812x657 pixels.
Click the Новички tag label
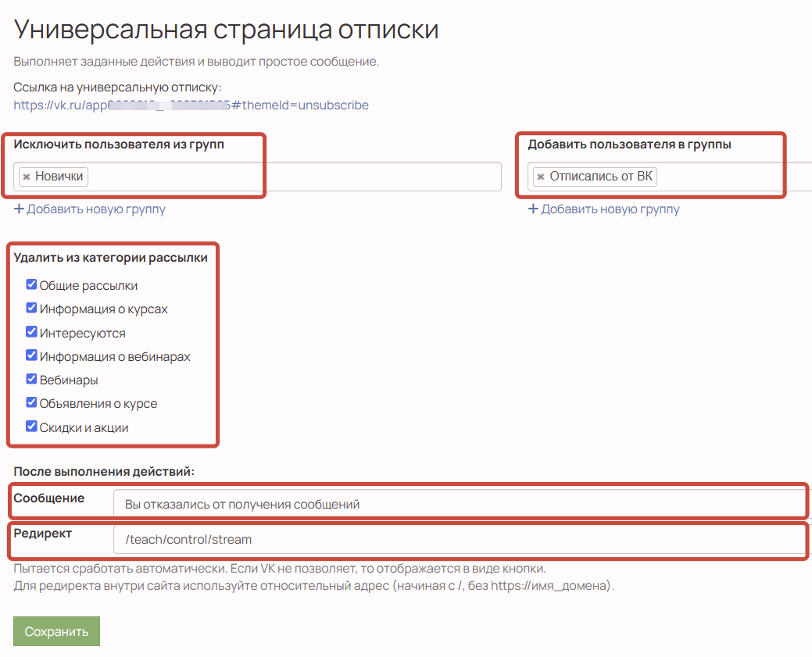[59, 177]
